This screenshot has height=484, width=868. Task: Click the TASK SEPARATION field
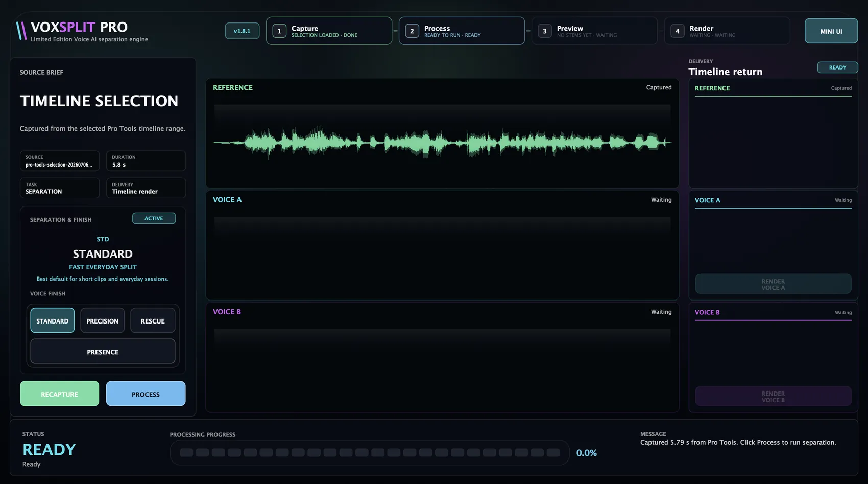point(60,188)
